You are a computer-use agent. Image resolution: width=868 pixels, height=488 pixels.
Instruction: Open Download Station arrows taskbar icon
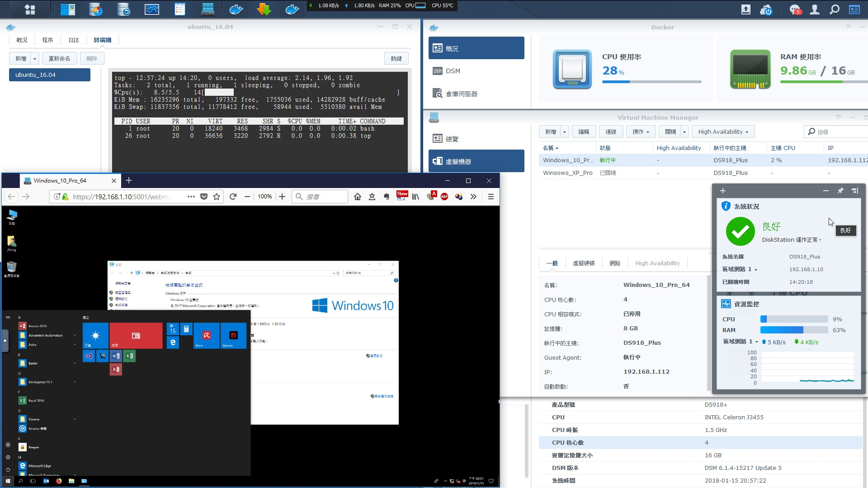tap(264, 9)
